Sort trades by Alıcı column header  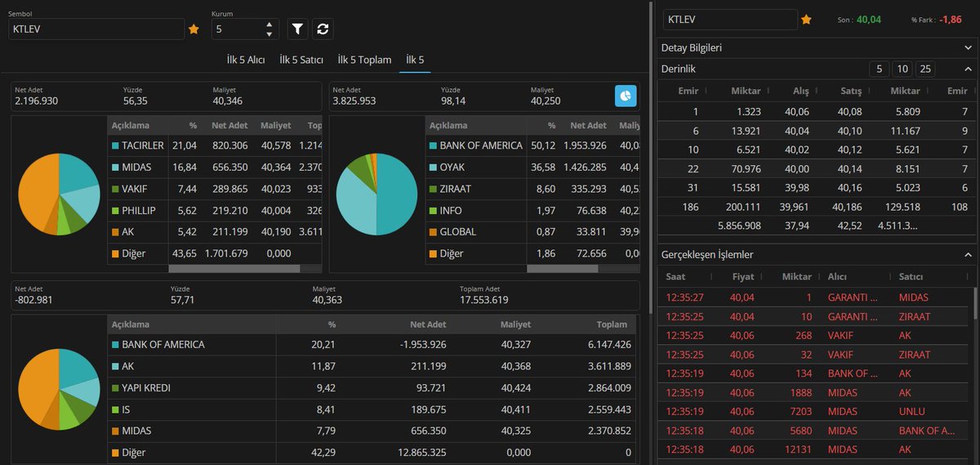[837, 276]
